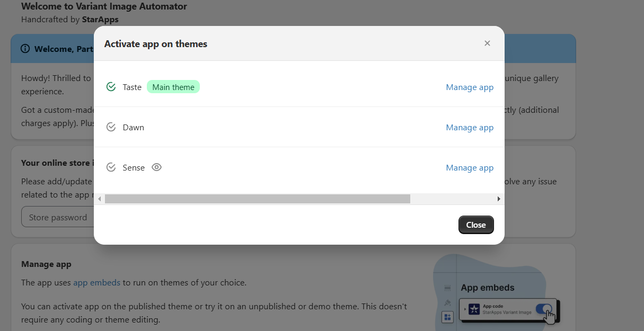Click the check icon beside Sense
644x331 pixels.
click(x=111, y=167)
